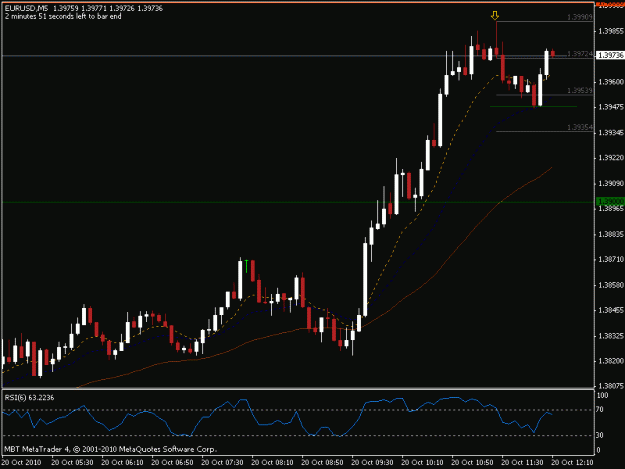The width and height of the screenshot is (625, 469).
Task: Click the '20 Oct 06:10' time label
Action: [122, 462]
